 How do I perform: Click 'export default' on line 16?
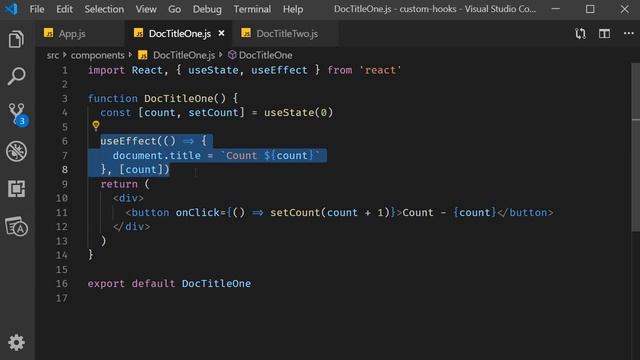pyautogui.click(x=131, y=283)
